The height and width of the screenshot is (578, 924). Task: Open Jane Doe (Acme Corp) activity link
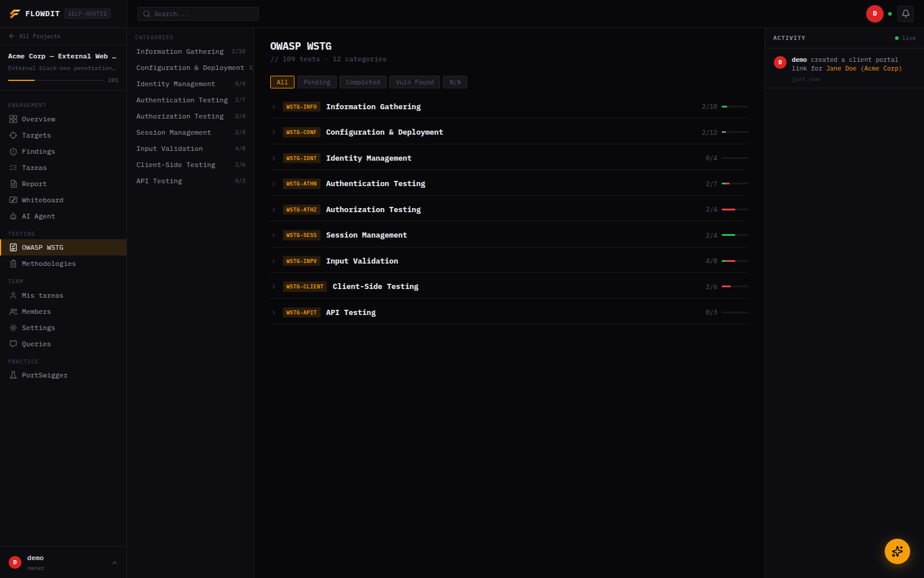coord(863,68)
